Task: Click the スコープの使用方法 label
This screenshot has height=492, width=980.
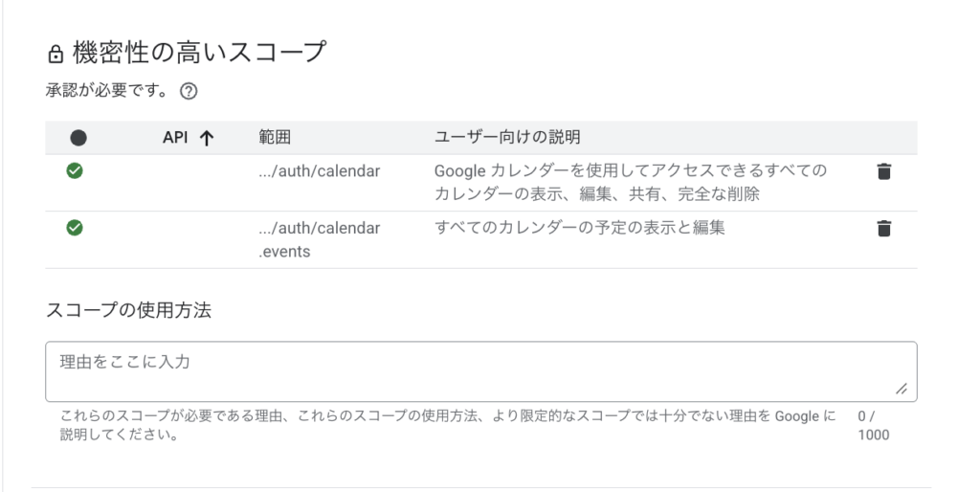Action: point(128,309)
